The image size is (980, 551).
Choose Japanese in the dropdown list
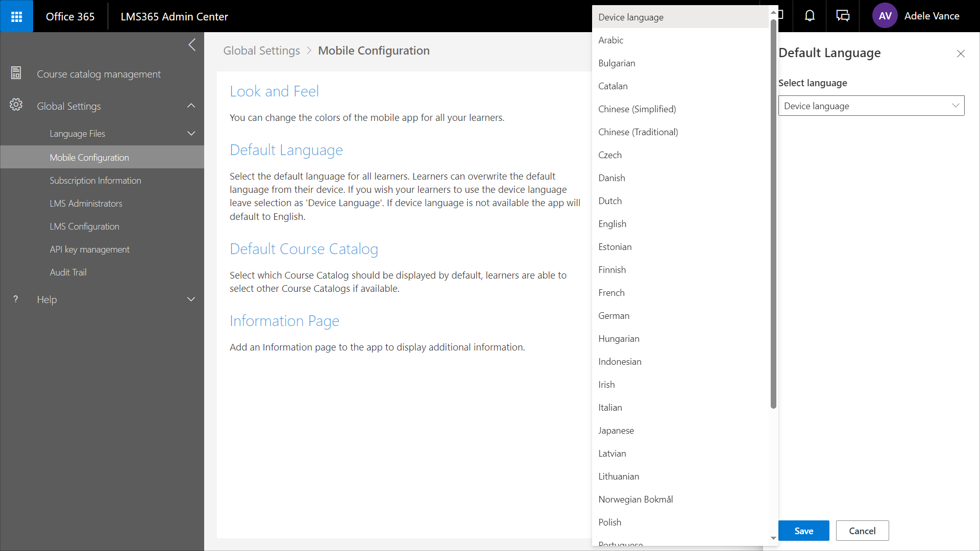coord(616,431)
